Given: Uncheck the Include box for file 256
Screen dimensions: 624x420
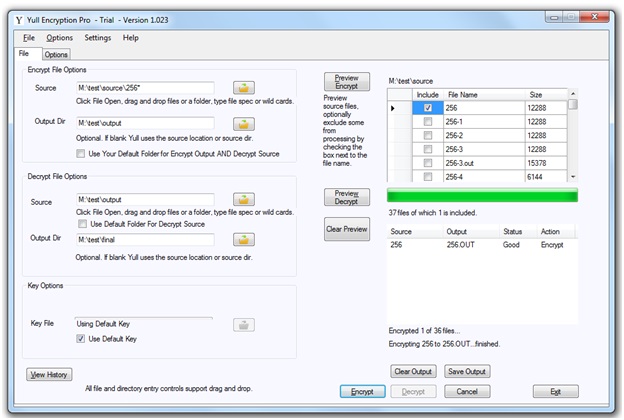Looking at the screenshot, I should [428, 107].
